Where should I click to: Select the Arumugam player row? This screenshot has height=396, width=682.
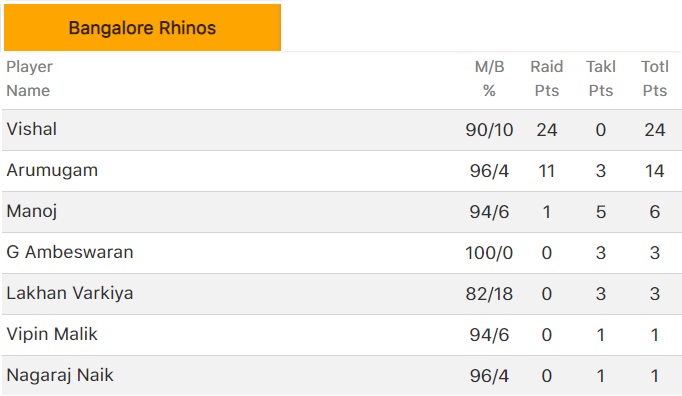point(342,171)
